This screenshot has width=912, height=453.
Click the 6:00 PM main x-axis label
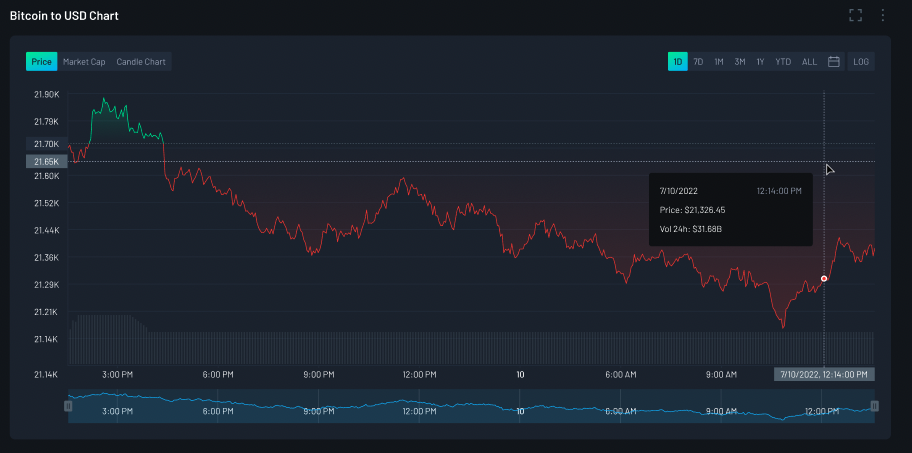[218, 374]
